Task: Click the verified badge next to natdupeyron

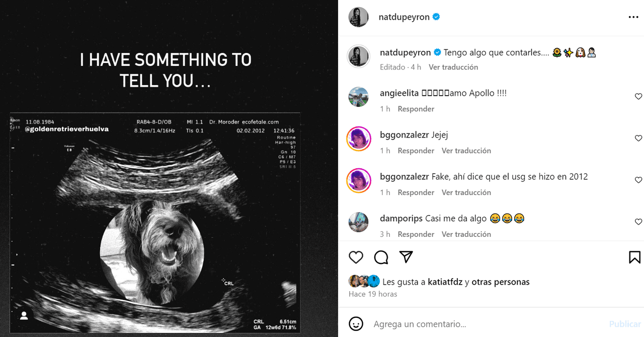Action: [x=436, y=17]
